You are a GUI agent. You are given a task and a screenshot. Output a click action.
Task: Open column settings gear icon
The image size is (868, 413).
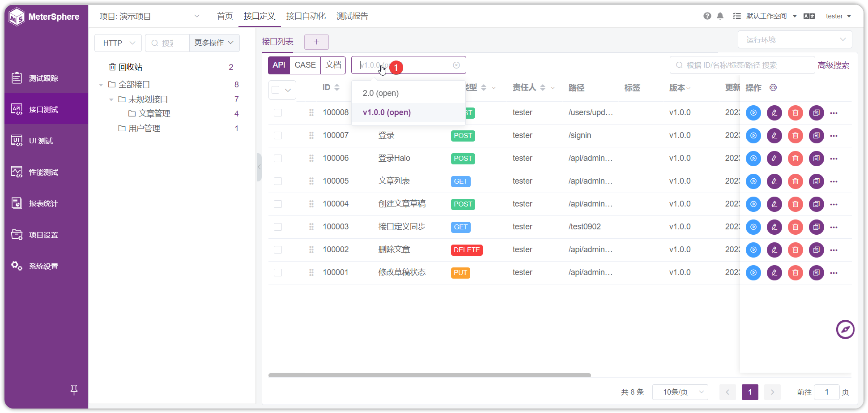773,88
